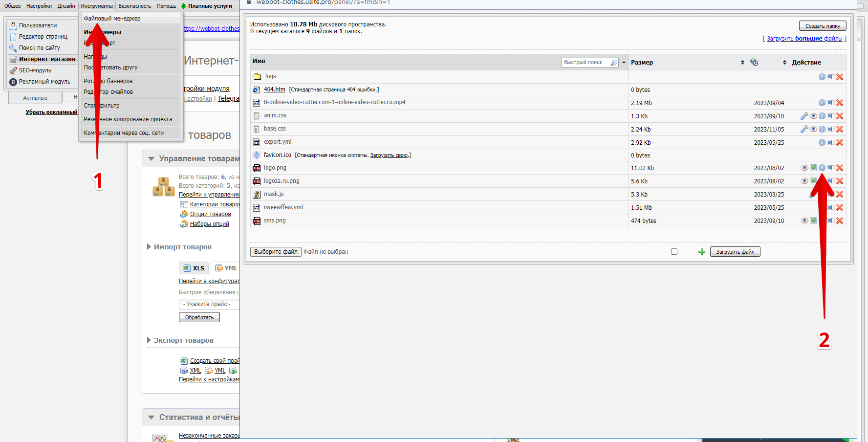Screen dimensions: 868x442
Task: Open the Дизайн menu in top bar
Action: (x=66, y=6)
